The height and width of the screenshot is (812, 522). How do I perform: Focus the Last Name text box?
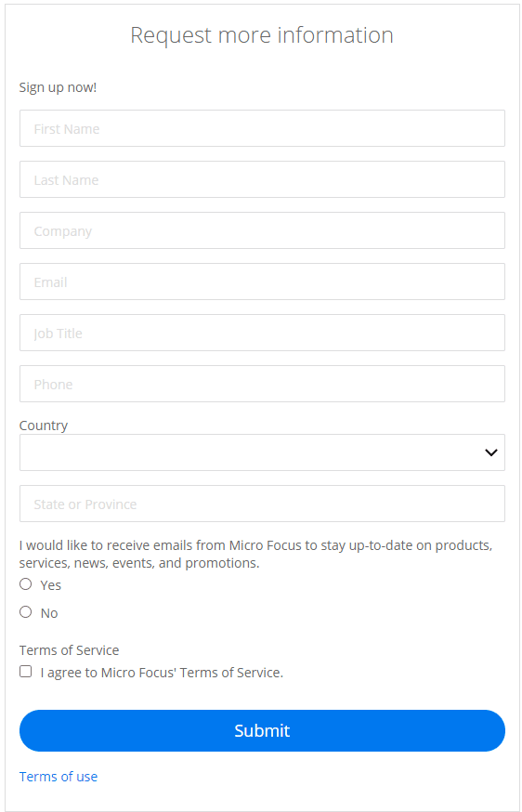point(262,179)
